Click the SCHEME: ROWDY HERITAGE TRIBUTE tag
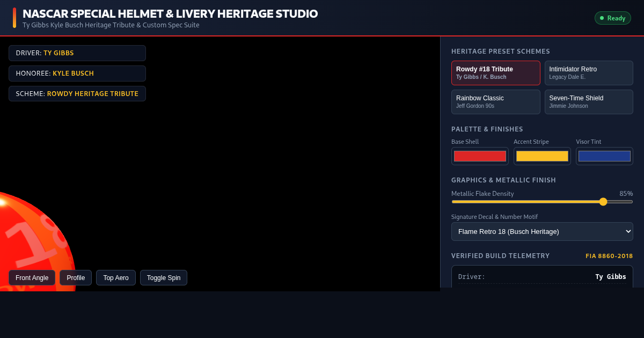 (77, 94)
